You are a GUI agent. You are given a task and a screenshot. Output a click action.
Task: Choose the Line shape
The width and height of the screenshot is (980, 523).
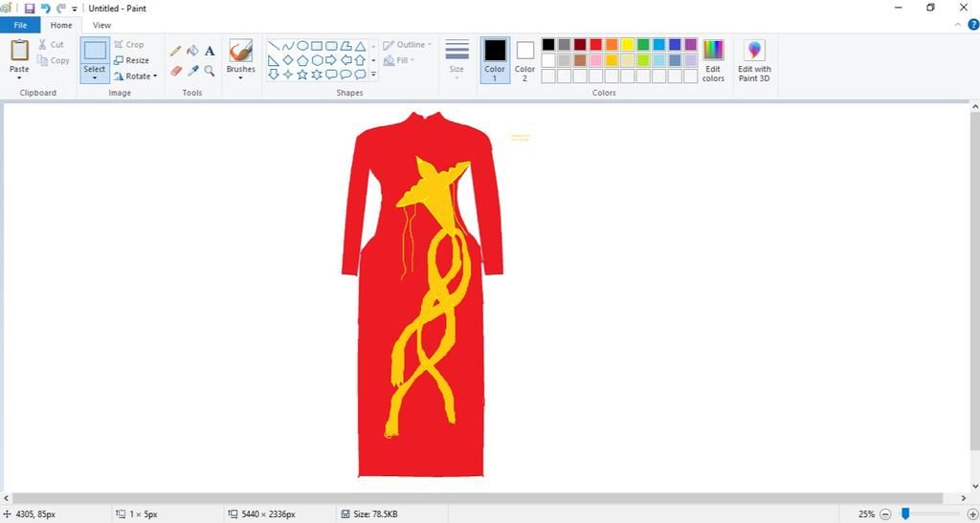(x=273, y=46)
